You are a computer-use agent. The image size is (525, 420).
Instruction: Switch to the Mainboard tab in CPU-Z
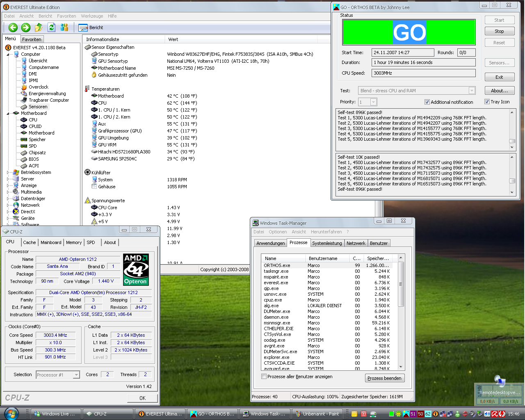pos(51,242)
